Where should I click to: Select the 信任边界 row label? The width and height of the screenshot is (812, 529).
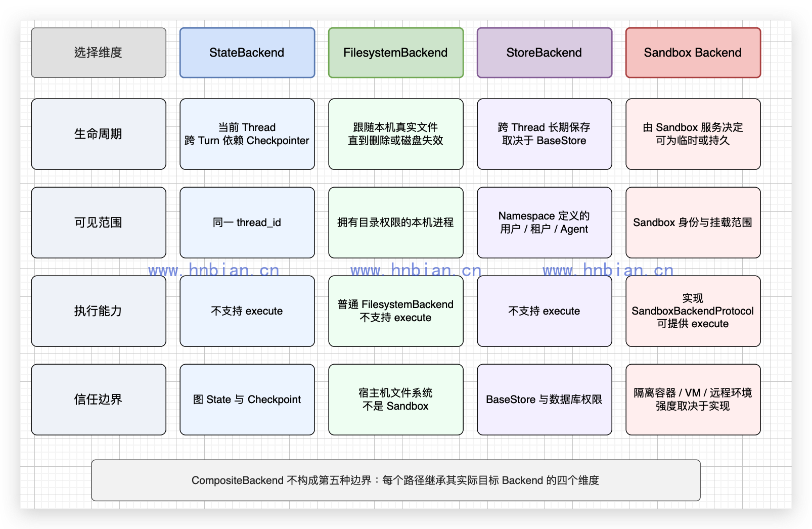(99, 400)
